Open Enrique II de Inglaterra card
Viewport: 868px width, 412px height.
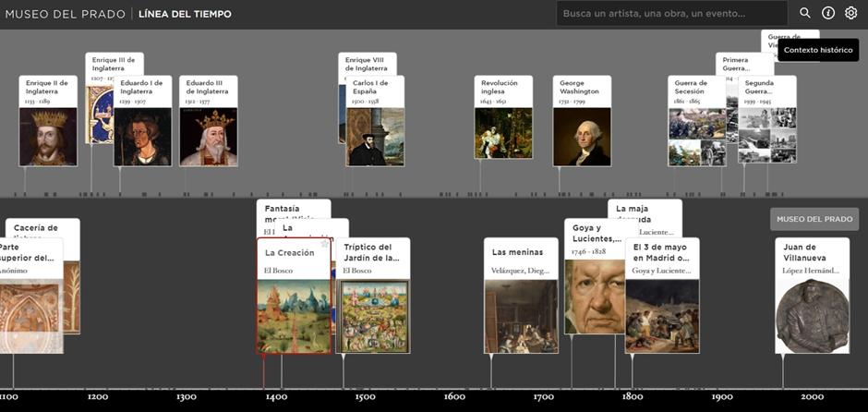(x=48, y=122)
